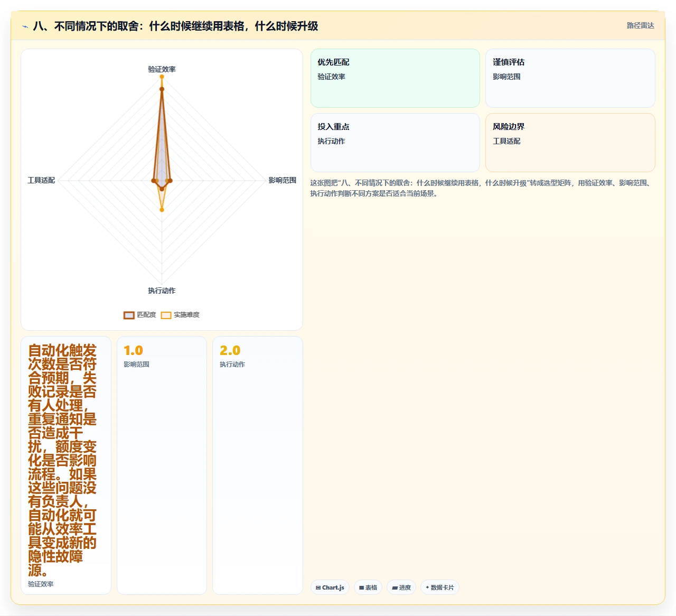676x616 pixels.
Task: Click the large 自动化触发次数 text card
Action: pyautogui.click(x=66, y=465)
